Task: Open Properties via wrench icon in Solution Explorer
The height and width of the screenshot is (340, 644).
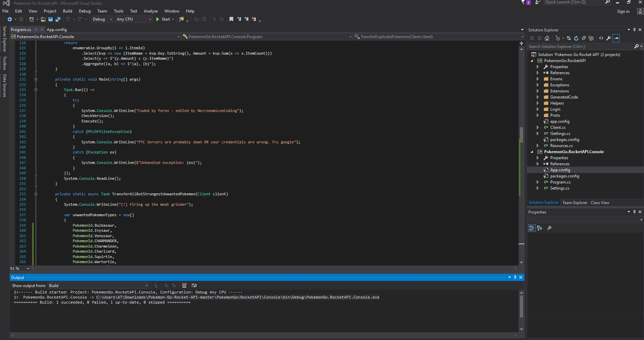Action: pyautogui.click(x=609, y=38)
